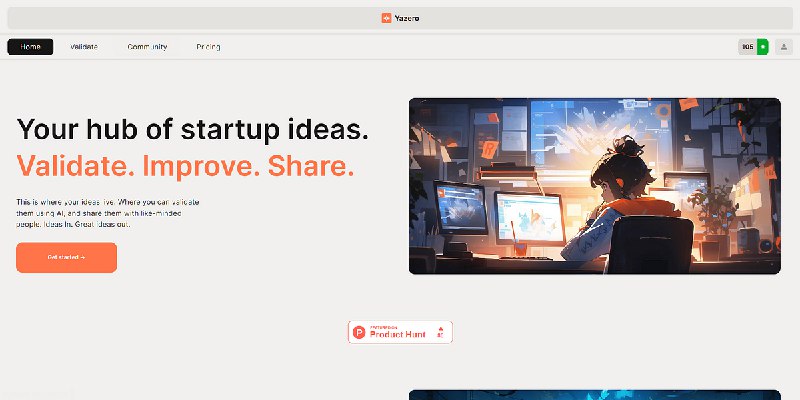Click the 805 credits counter
This screenshot has height=400, width=800.
point(748,47)
